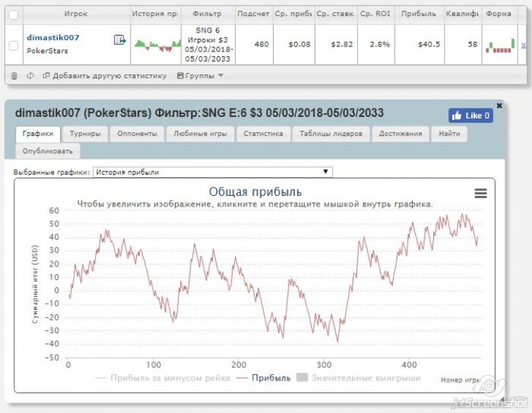532x413 pixels.
Task: Switch to the Турниры tab
Action: tap(85, 134)
